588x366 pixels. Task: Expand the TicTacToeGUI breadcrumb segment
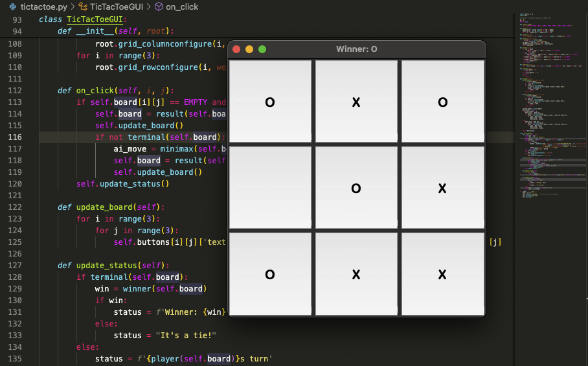pyautogui.click(x=117, y=6)
